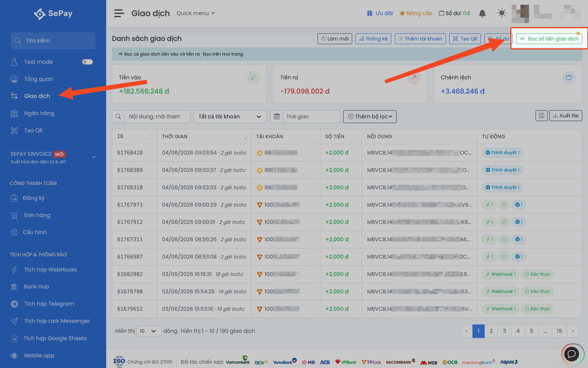The height and width of the screenshot is (368, 588).
Task: Go to the next page arrow
Action: (x=573, y=331)
